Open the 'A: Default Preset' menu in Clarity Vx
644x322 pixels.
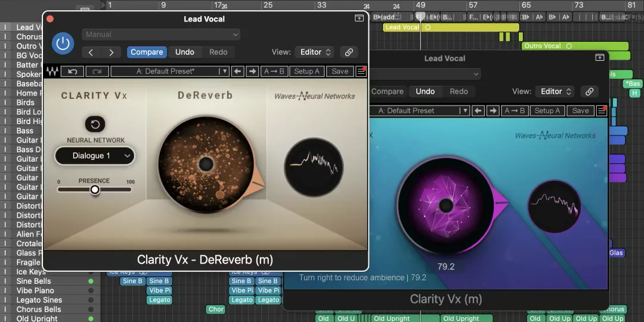(x=419, y=111)
